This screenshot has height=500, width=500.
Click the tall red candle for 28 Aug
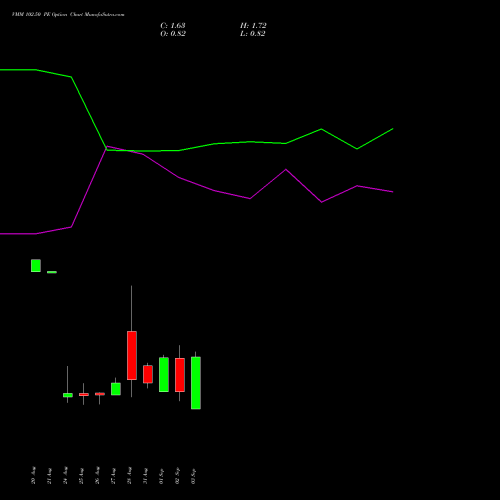[132, 355]
